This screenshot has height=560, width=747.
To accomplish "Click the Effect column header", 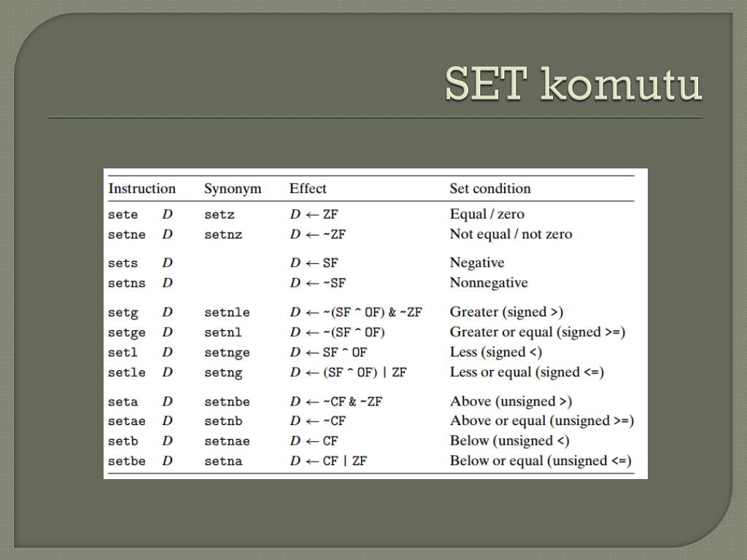I will (x=308, y=189).
